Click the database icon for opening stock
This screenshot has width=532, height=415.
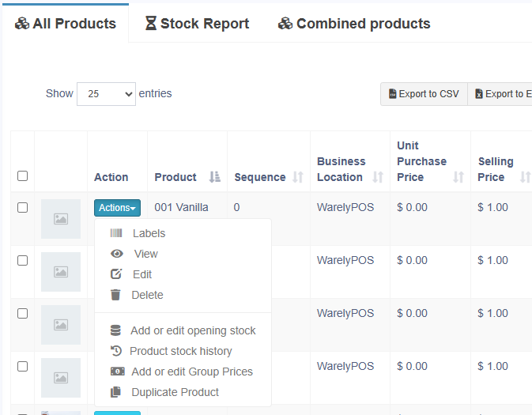pos(116,330)
